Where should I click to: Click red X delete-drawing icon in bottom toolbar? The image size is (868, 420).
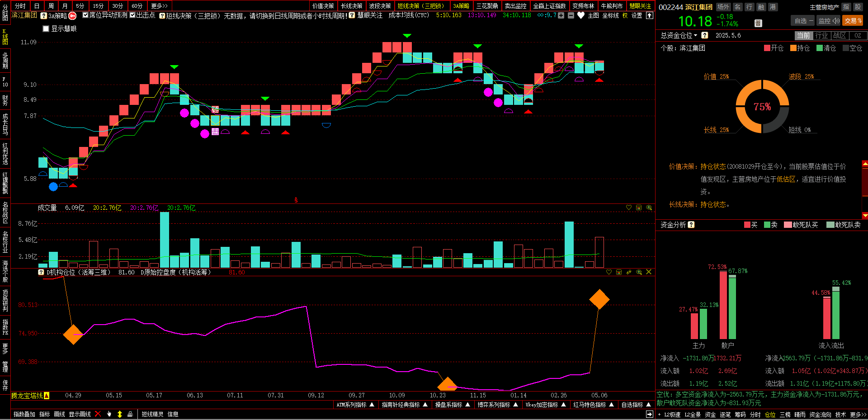(x=98, y=414)
